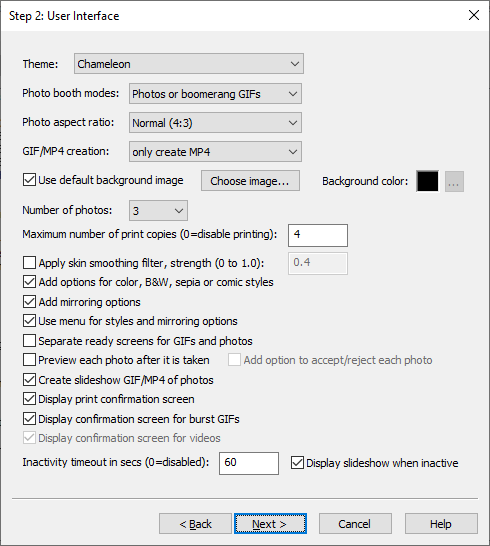Check Preview each photo after it is taken
The height and width of the screenshot is (546, 490).
(29, 360)
